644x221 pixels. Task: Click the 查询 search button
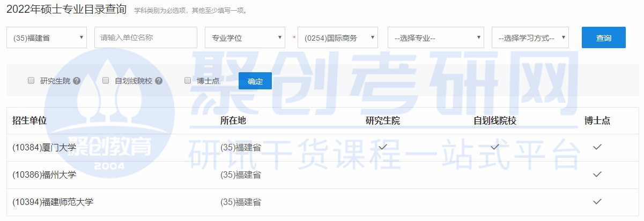[x=604, y=37]
